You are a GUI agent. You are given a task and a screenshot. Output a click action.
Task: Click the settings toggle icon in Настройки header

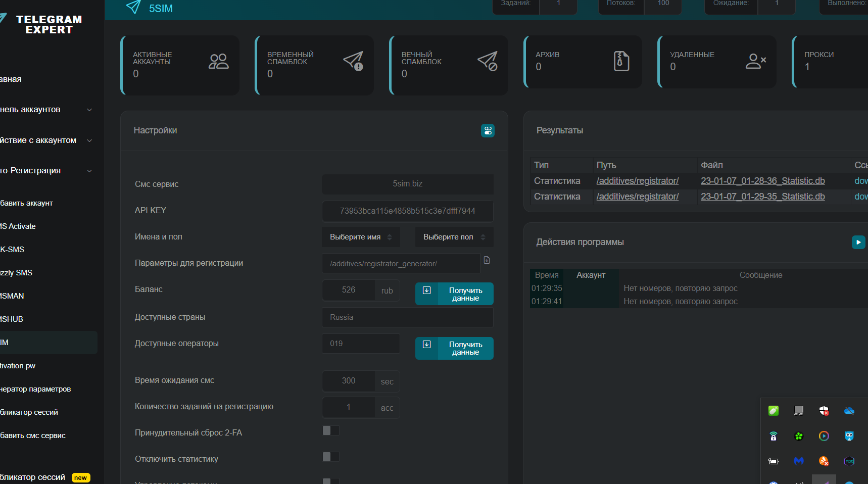(x=488, y=131)
